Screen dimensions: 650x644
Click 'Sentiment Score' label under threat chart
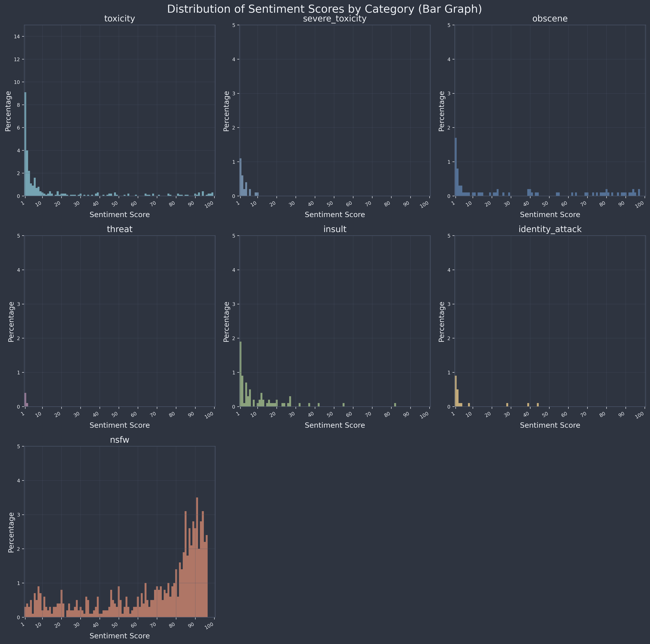119,425
